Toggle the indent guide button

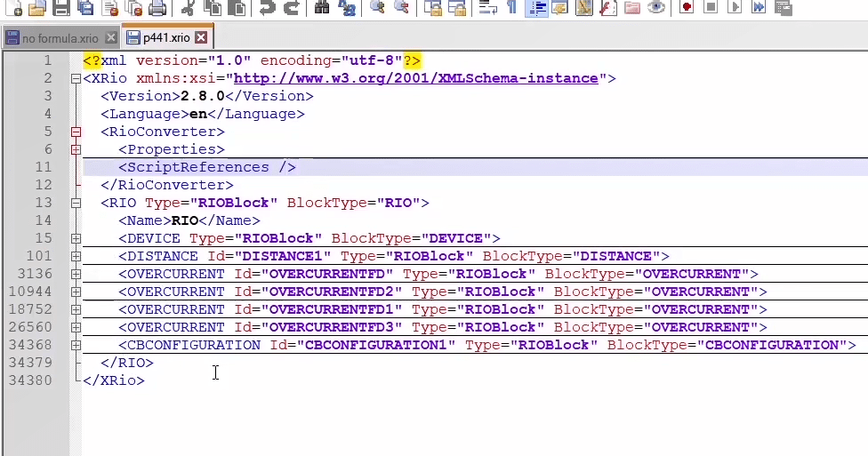coord(536,8)
